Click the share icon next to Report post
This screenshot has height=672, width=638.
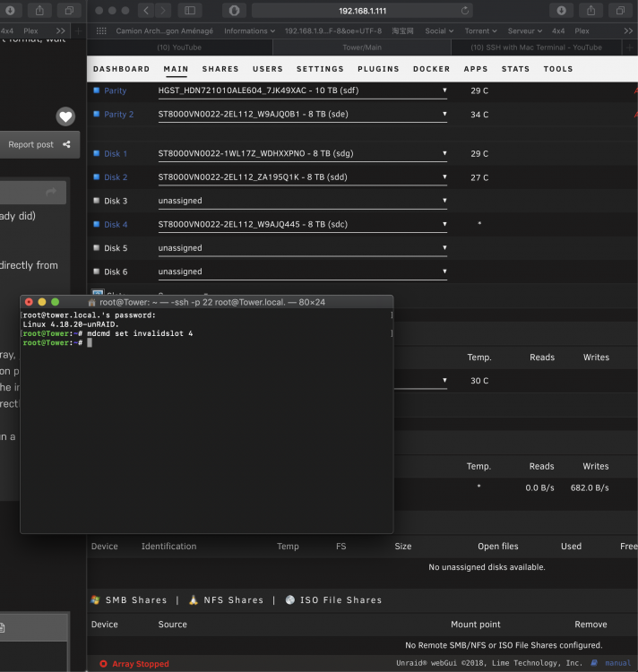point(66,144)
